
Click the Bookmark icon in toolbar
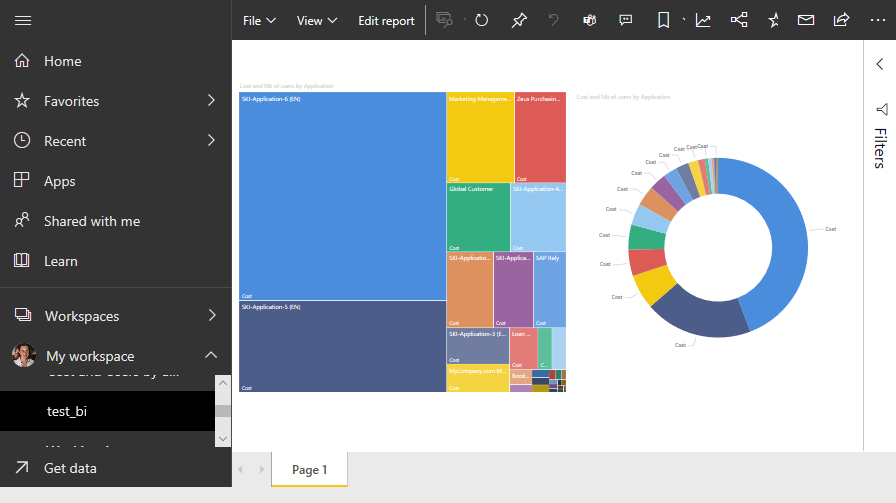click(x=664, y=20)
